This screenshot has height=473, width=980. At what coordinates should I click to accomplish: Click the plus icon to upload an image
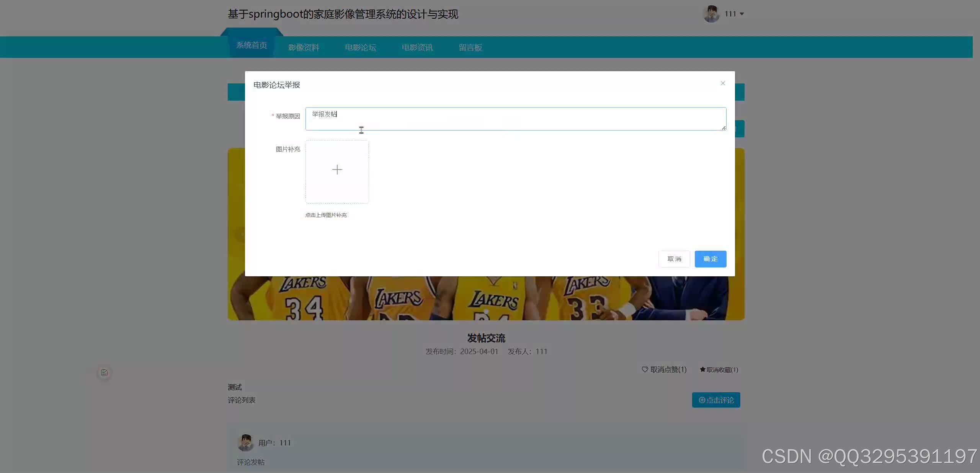[x=336, y=170]
